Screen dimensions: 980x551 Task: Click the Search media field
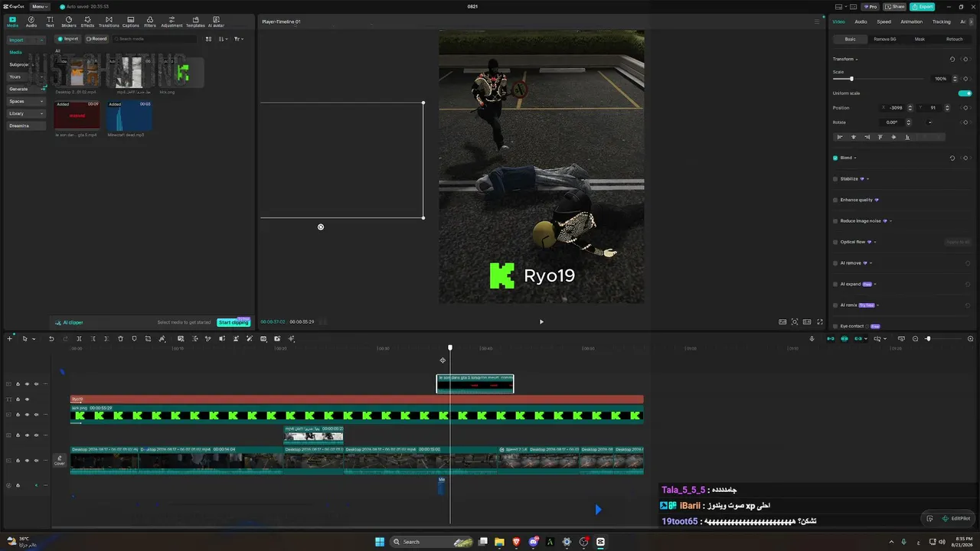pos(155,39)
